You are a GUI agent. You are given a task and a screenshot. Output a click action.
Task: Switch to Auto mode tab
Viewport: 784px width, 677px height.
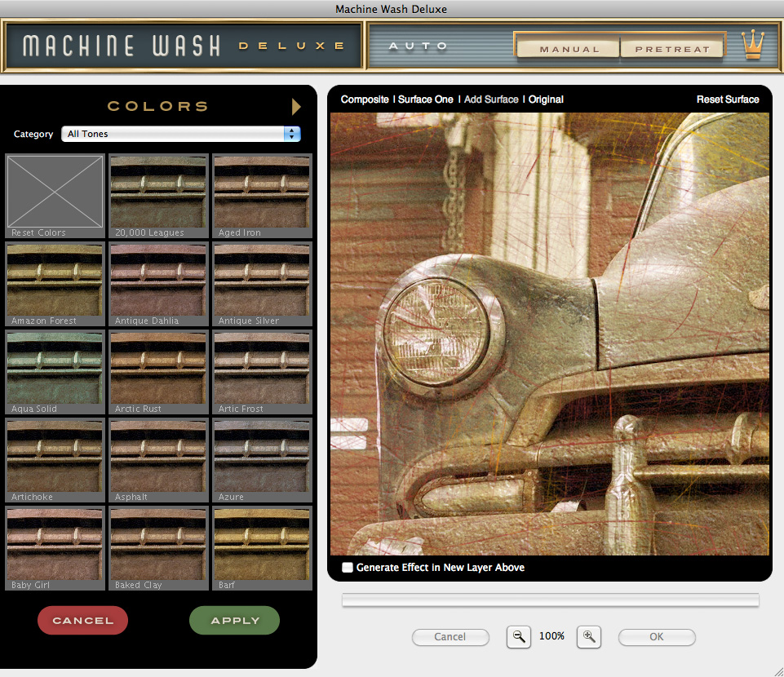tap(419, 46)
